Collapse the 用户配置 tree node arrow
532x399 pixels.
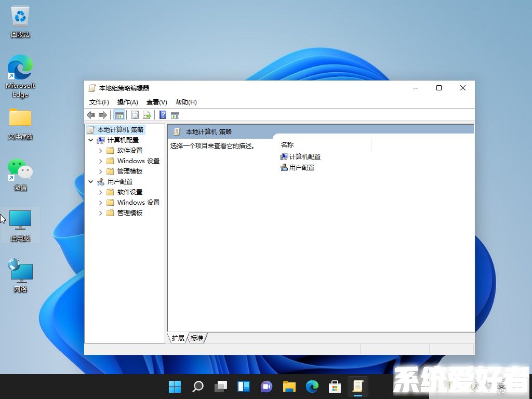pyautogui.click(x=91, y=182)
